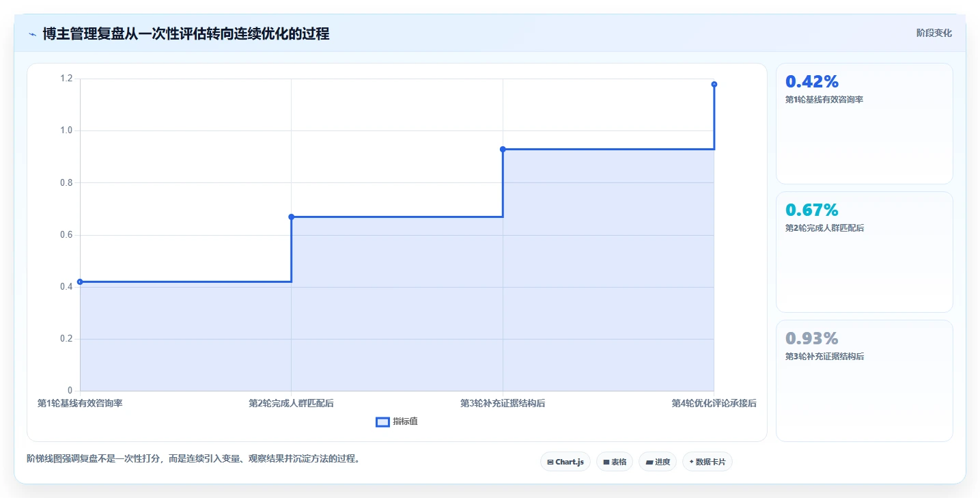Click the 0.67 data point on the chart

tap(292, 217)
